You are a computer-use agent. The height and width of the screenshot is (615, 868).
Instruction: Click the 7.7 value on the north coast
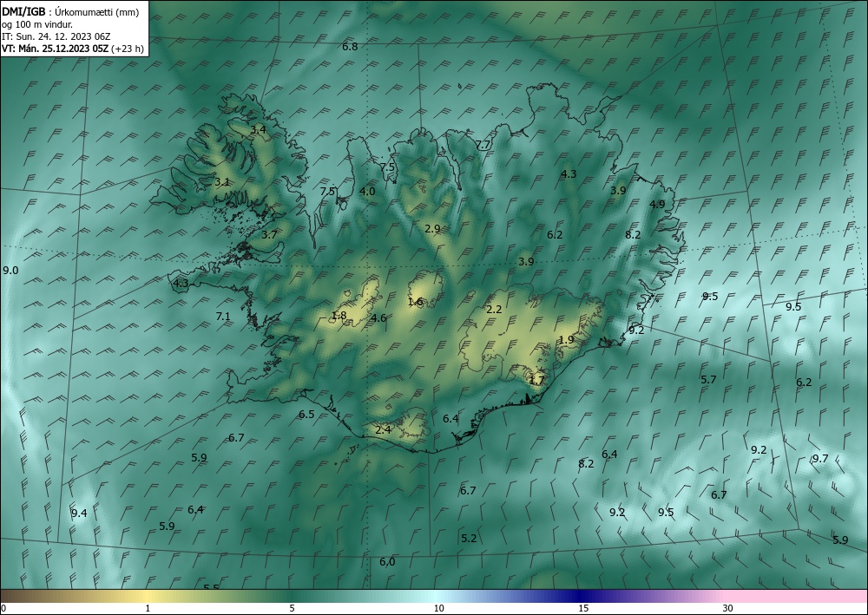tap(483, 145)
